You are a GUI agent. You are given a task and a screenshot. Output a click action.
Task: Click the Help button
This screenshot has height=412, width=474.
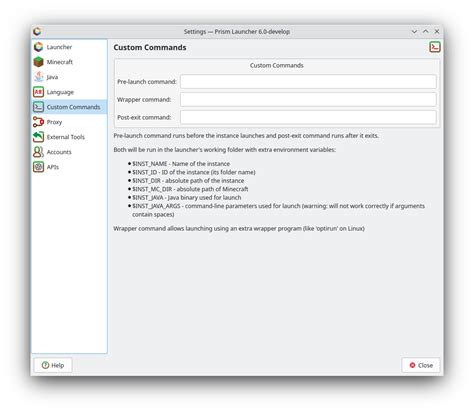tap(53, 365)
